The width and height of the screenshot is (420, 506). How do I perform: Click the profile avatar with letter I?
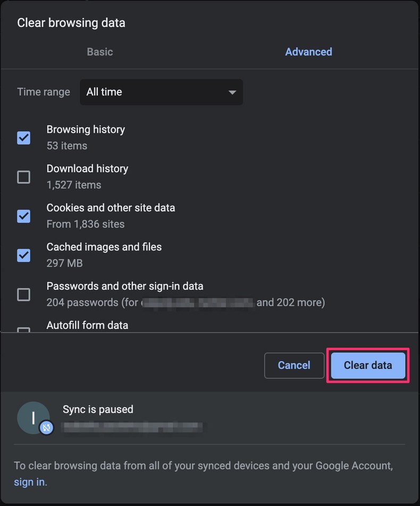click(x=33, y=418)
